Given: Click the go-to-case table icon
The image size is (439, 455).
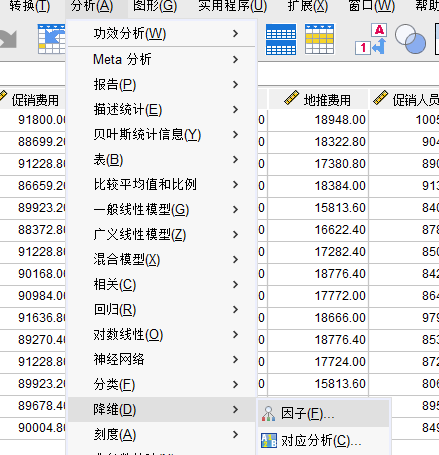Looking at the screenshot, I should [51, 39].
